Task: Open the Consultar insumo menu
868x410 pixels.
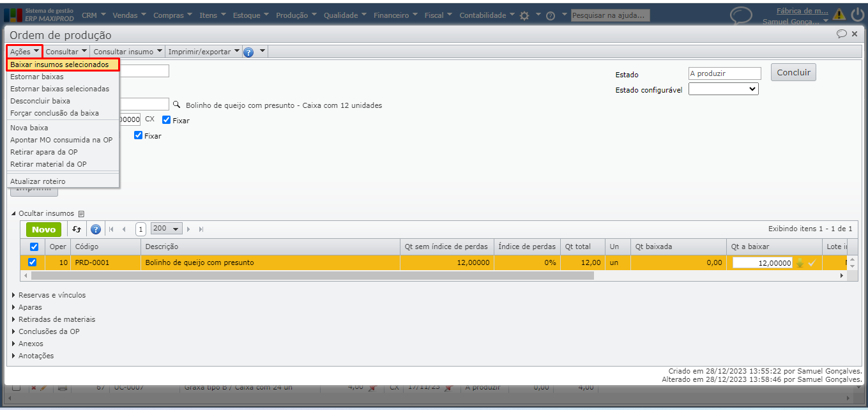Action: pyautogui.click(x=128, y=52)
